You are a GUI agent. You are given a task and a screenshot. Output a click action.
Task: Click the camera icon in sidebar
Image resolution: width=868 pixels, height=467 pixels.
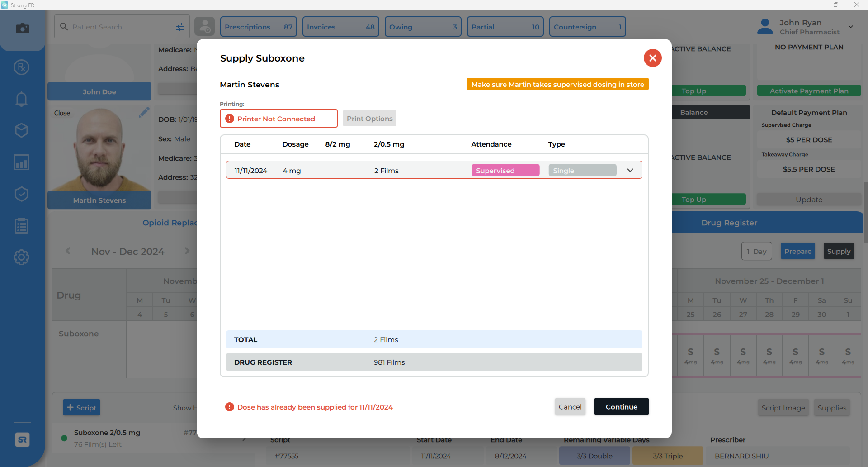pyautogui.click(x=22, y=29)
